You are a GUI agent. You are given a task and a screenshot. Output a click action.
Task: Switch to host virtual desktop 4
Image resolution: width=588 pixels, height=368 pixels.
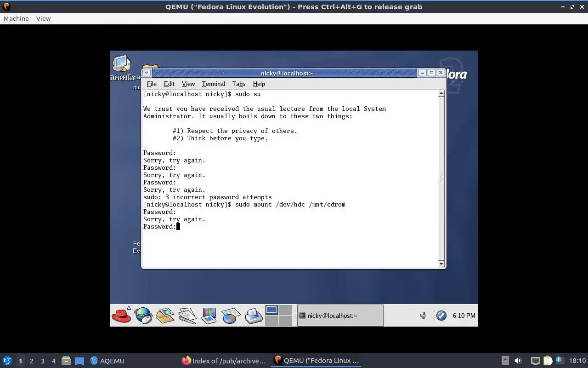point(53,361)
